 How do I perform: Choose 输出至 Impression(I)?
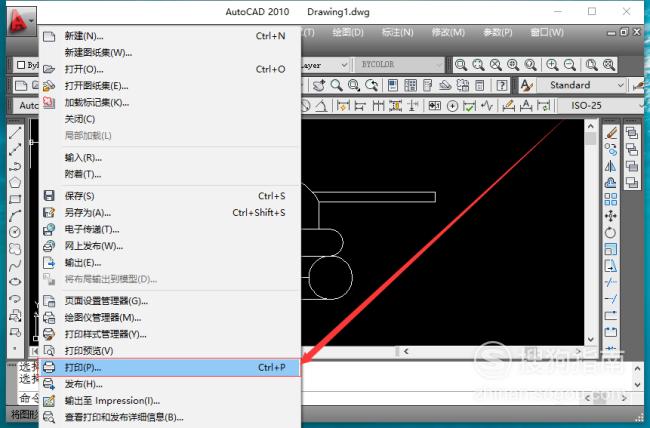tap(170, 401)
